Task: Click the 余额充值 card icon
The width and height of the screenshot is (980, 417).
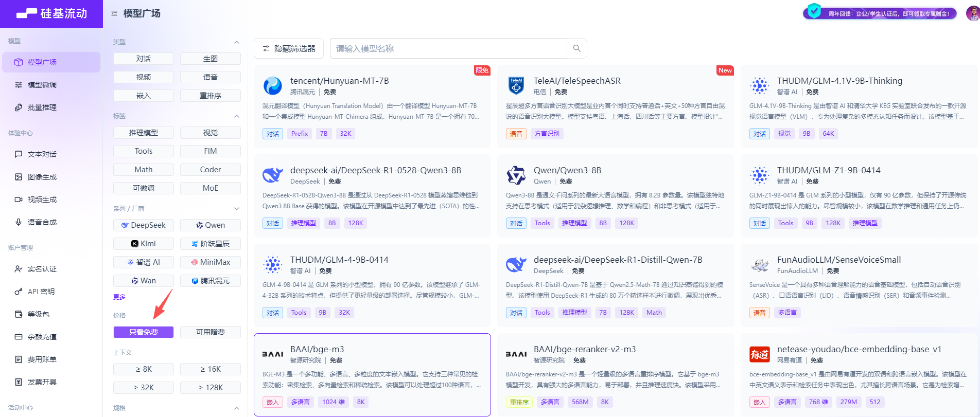Action: [x=19, y=337]
